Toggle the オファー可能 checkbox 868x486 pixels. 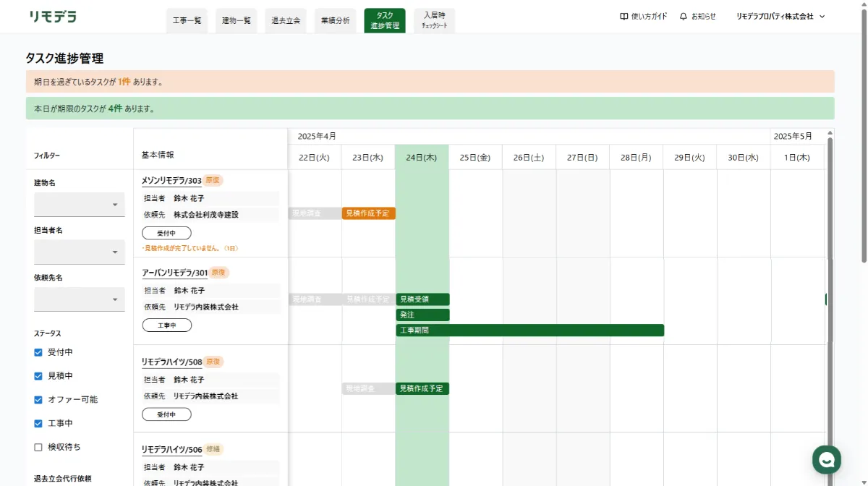point(38,399)
